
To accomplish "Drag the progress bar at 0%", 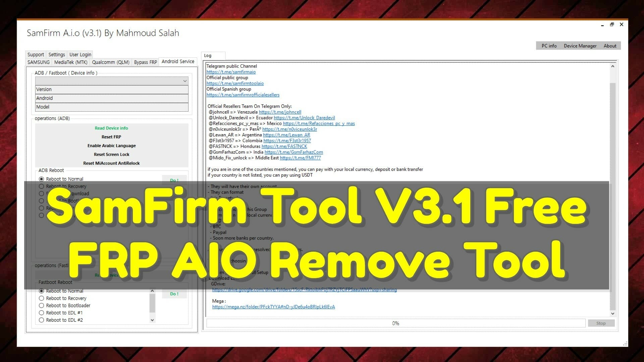I will [x=394, y=323].
